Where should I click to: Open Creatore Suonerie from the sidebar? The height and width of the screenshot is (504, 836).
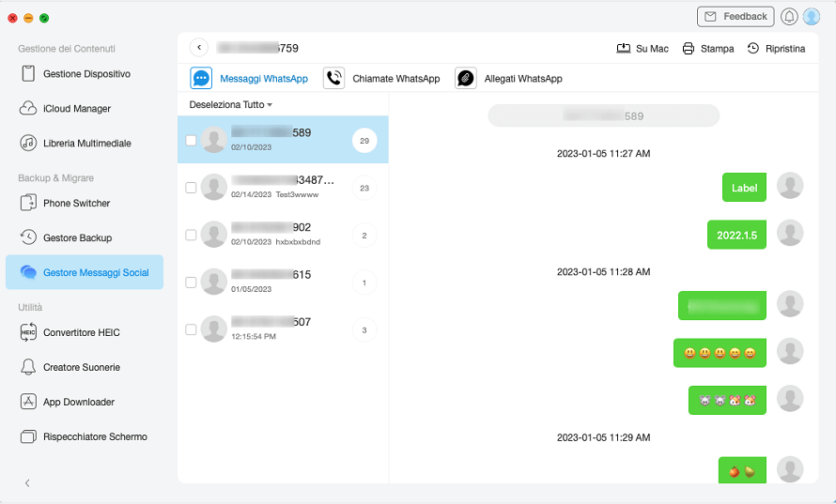click(81, 367)
